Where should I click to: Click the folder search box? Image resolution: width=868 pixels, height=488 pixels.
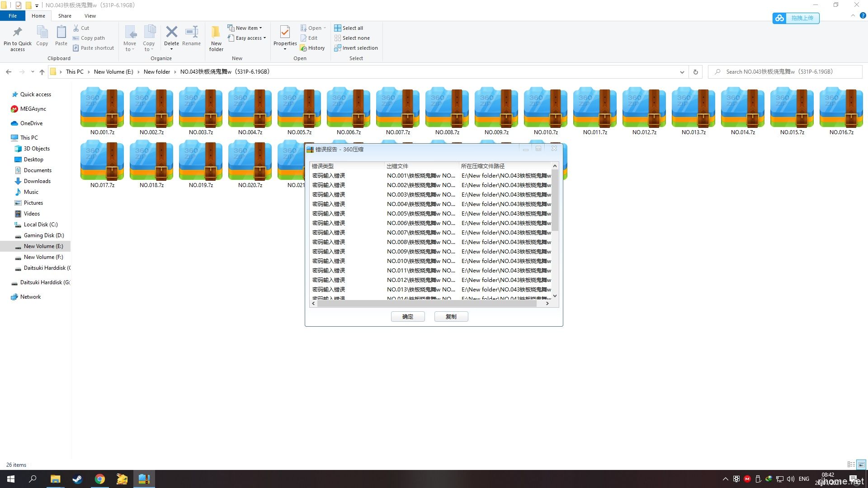coord(785,72)
